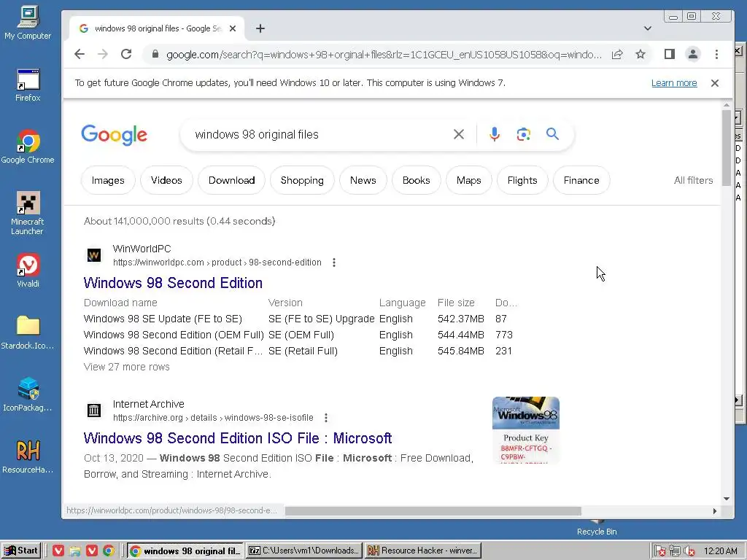
Task: Select the Maps filter chip
Action: click(469, 181)
